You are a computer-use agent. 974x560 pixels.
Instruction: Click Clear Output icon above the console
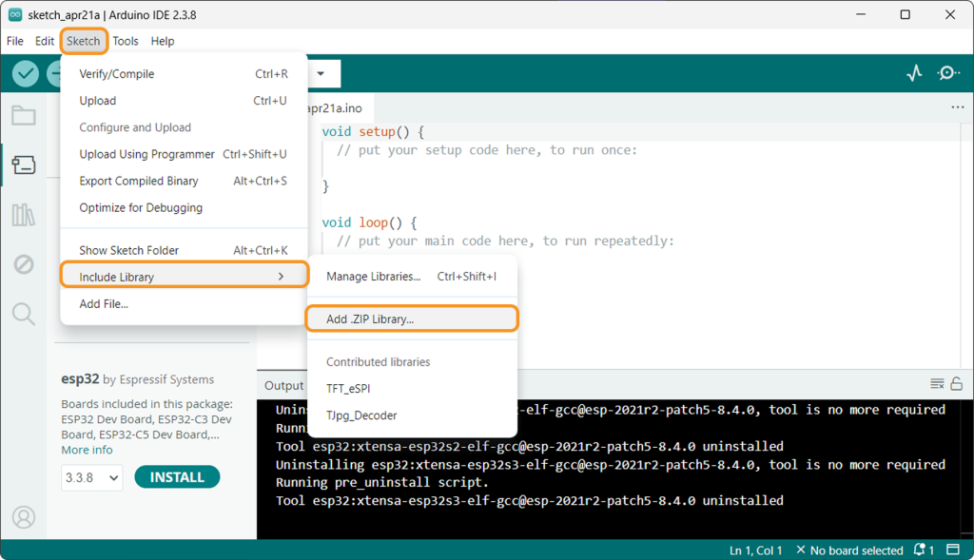[x=937, y=384]
